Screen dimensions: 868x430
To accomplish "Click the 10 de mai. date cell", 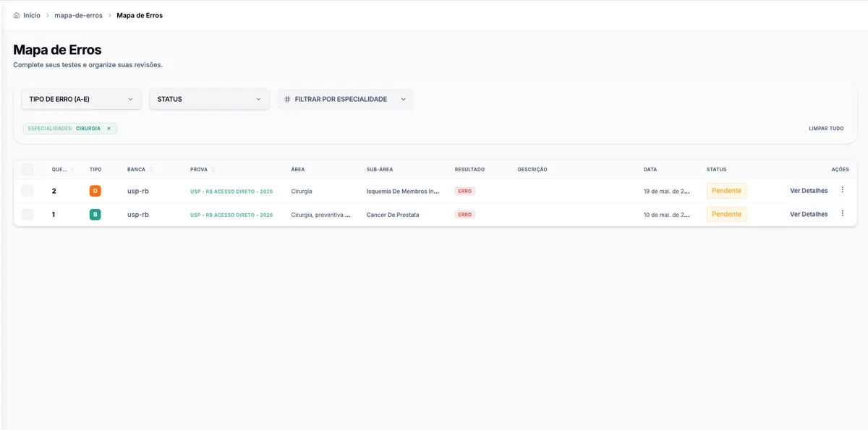I will click(x=668, y=215).
